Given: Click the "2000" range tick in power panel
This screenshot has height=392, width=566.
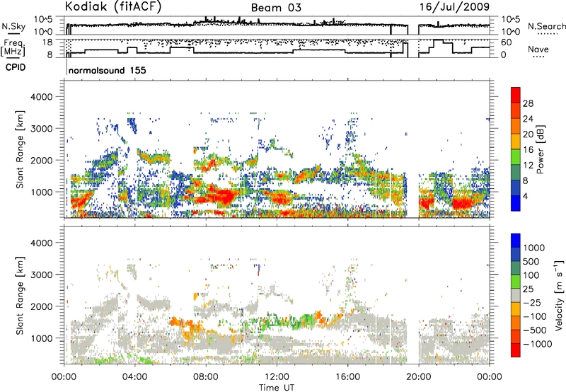Looking at the screenshot, I should pyautogui.click(x=42, y=160).
